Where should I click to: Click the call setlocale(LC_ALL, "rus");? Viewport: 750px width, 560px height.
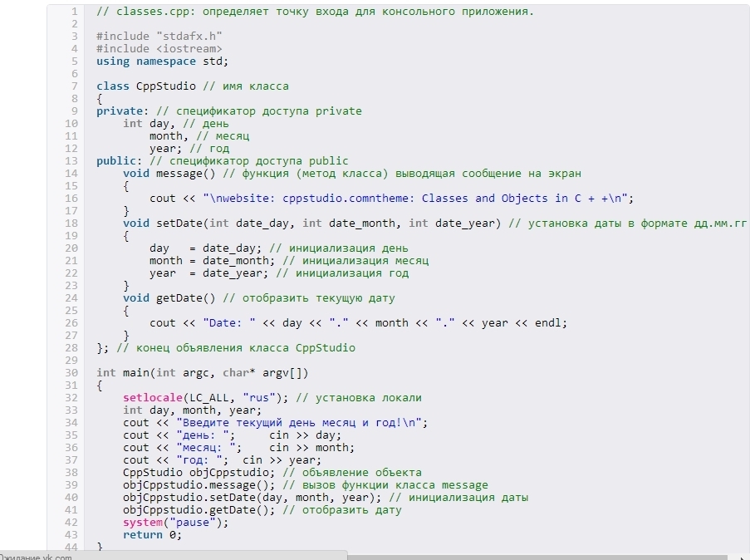[206, 397]
